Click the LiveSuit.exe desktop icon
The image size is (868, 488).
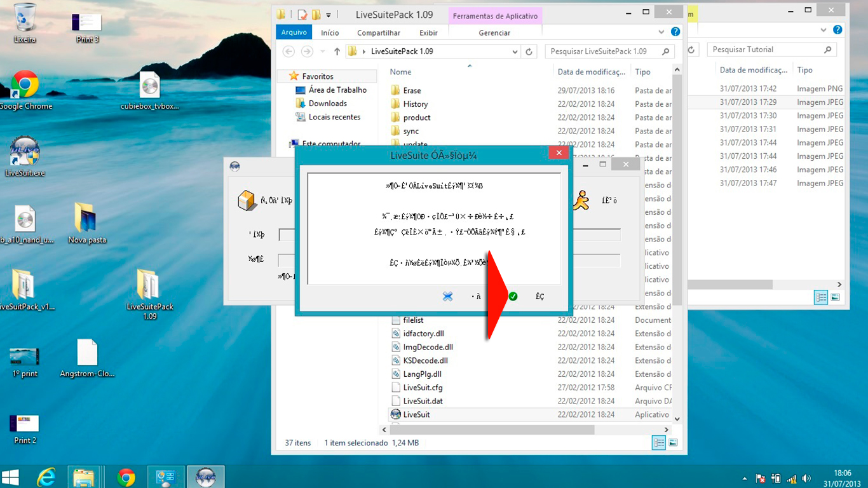point(25,156)
